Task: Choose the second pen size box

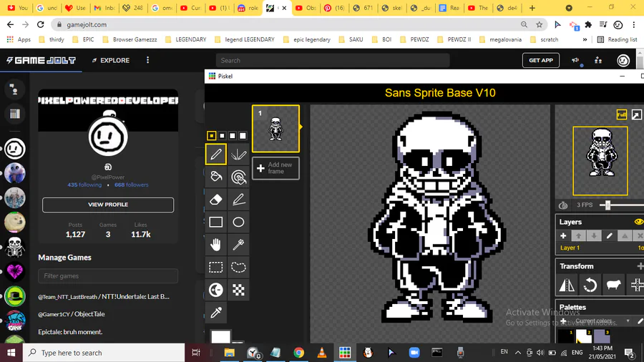Action: coord(222,135)
